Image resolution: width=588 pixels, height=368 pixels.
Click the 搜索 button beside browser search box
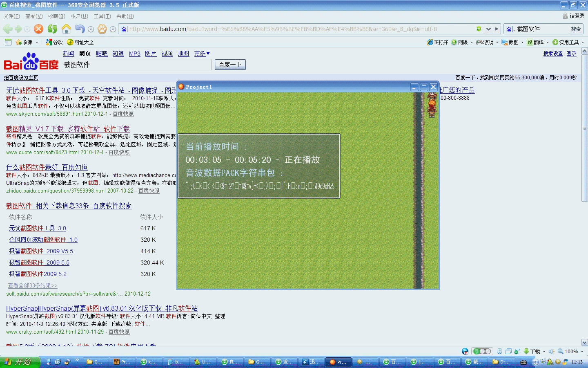pos(576,29)
